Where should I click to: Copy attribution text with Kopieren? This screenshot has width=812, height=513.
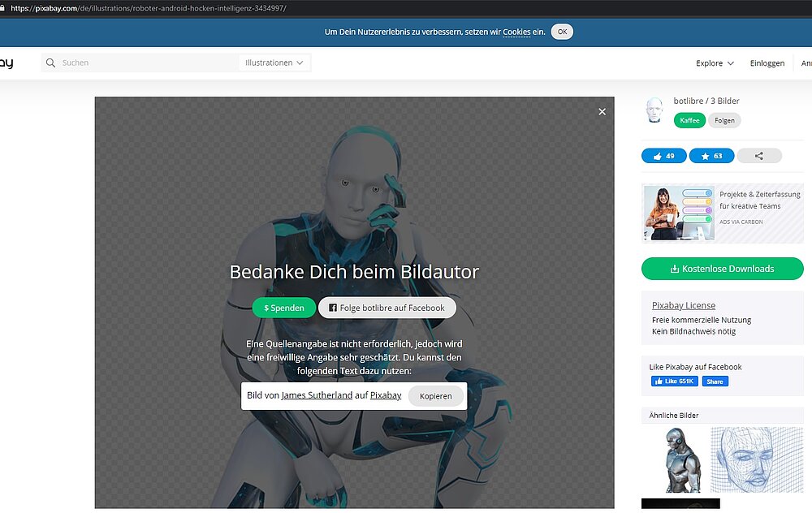pos(436,396)
